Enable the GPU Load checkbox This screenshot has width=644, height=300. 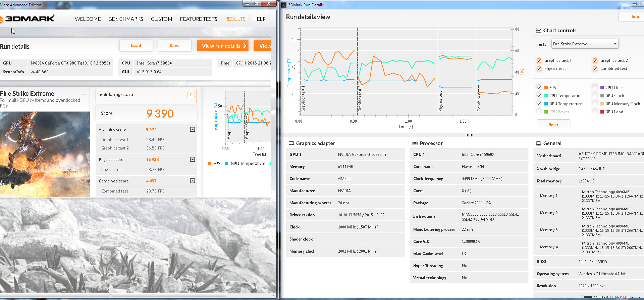(595, 112)
